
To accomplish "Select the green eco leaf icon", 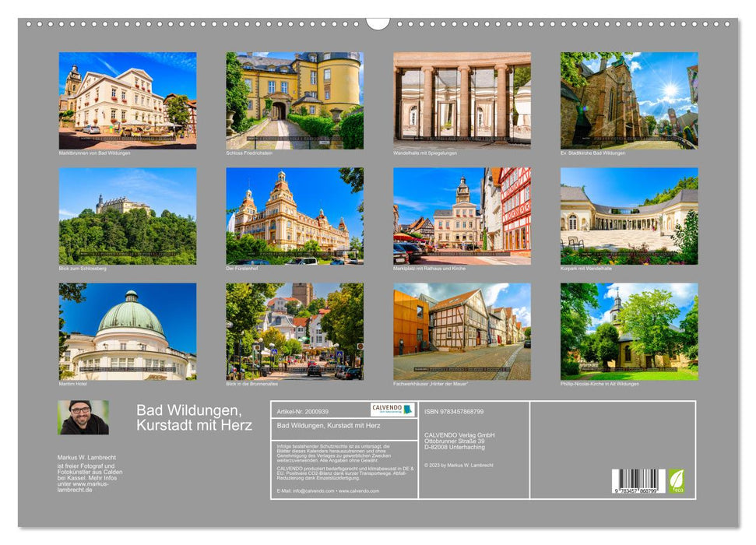I will (679, 480).
